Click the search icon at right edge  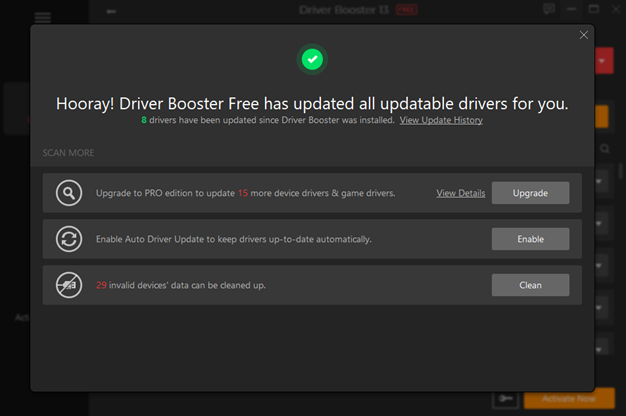point(605,149)
